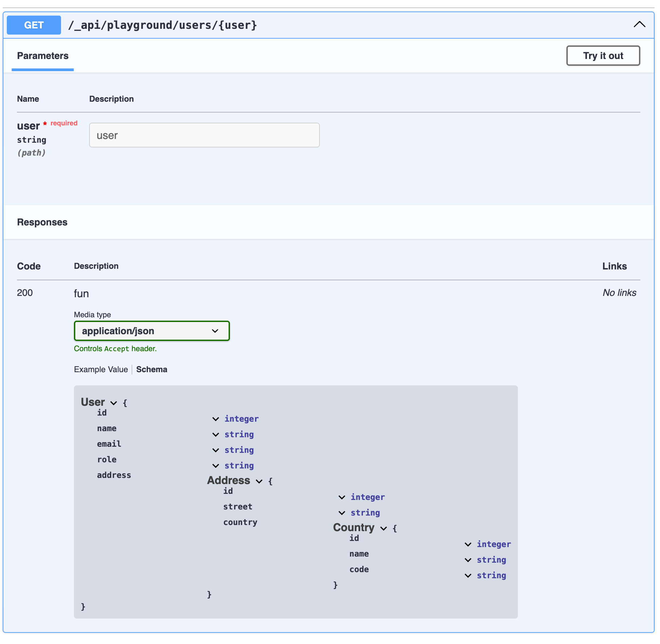Screen dimensions: 660x644
Task: Switch to the Example Value tab
Action: click(101, 369)
